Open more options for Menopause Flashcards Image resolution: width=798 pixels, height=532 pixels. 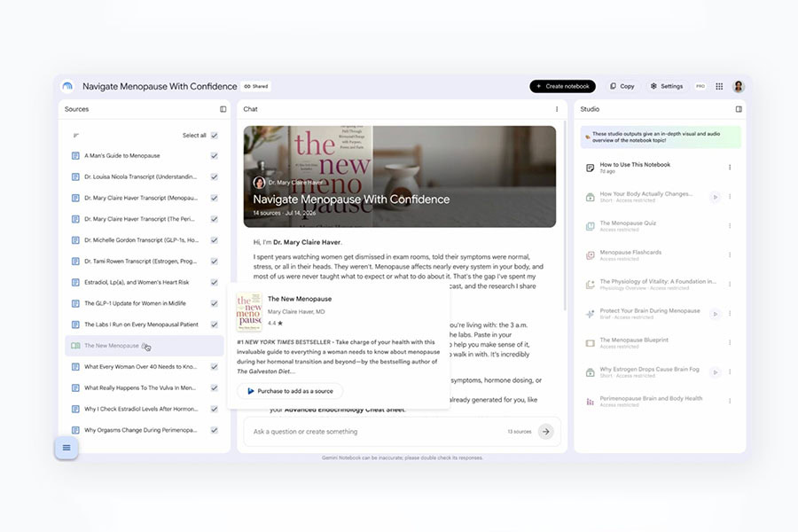click(730, 255)
